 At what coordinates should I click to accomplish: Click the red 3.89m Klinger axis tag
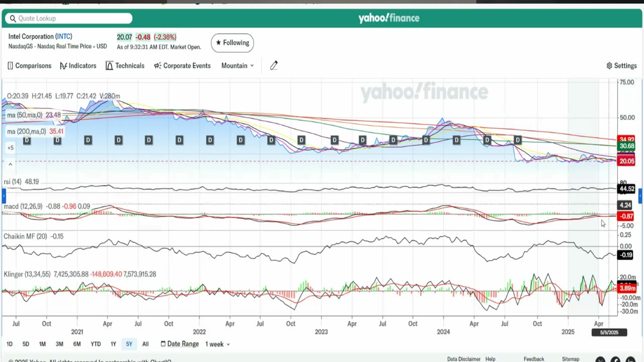tap(627, 289)
